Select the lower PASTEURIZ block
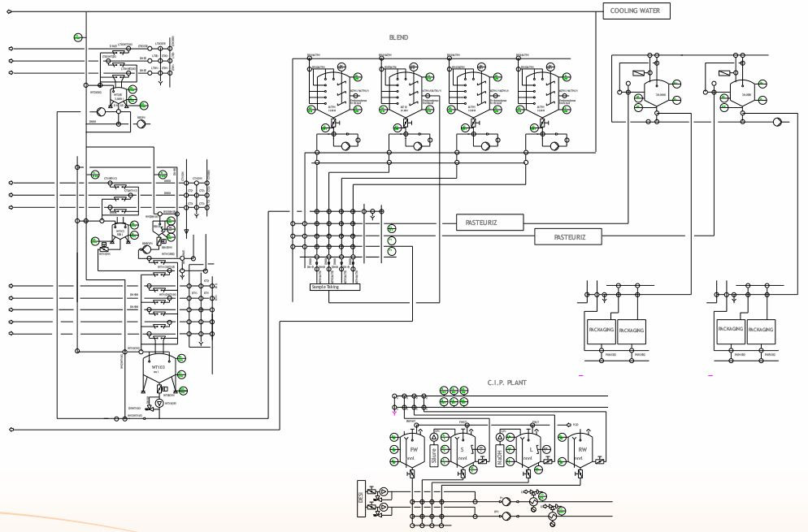Screen dimensions: 808x532 568,237
